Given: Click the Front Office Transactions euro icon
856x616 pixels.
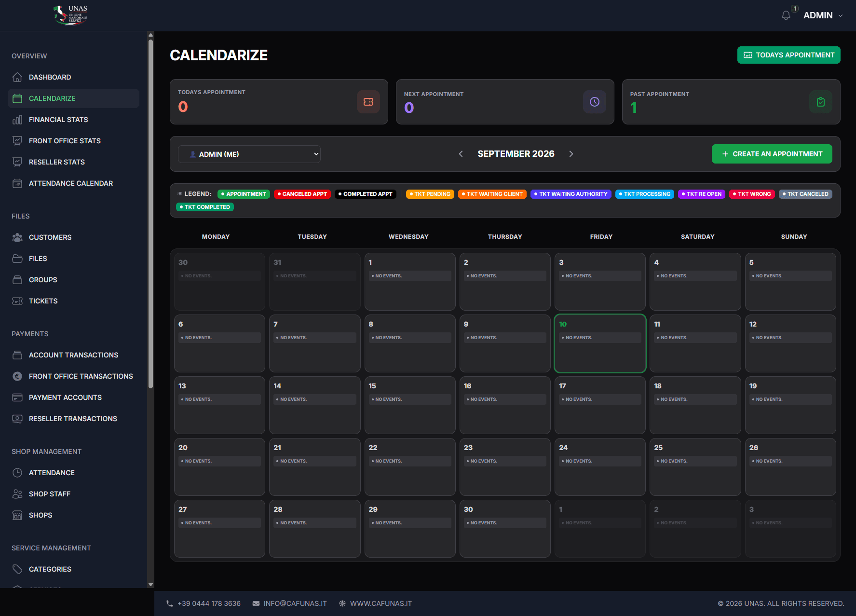Looking at the screenshot, I should pos(17,376).
